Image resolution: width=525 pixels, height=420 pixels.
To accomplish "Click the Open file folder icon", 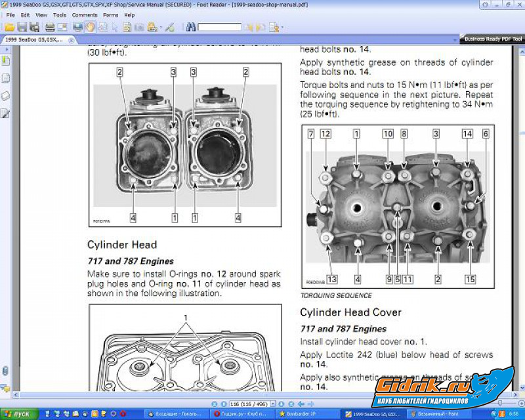I will (9, 28).
